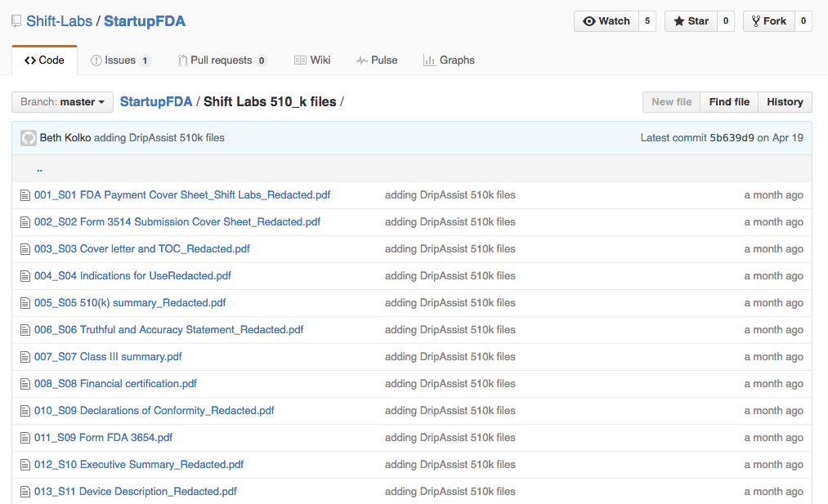This screenshot has height=504, width=828.
Task: Open the Issues tab
Action: (121, 60)
